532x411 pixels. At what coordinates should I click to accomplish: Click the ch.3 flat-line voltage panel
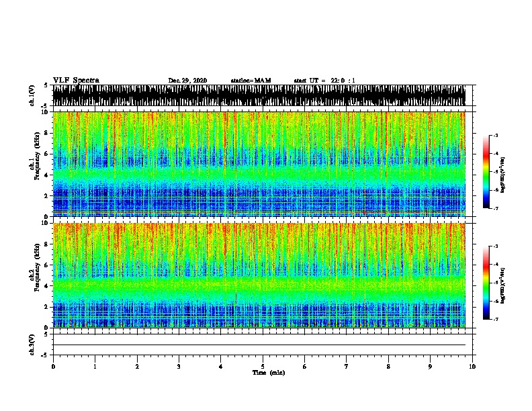(263, 345)
